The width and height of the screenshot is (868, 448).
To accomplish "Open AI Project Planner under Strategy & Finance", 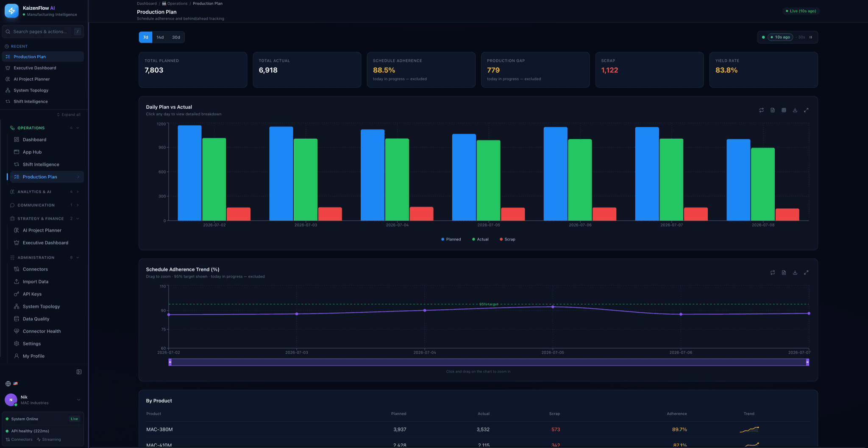I will click(x=42, y=230).
